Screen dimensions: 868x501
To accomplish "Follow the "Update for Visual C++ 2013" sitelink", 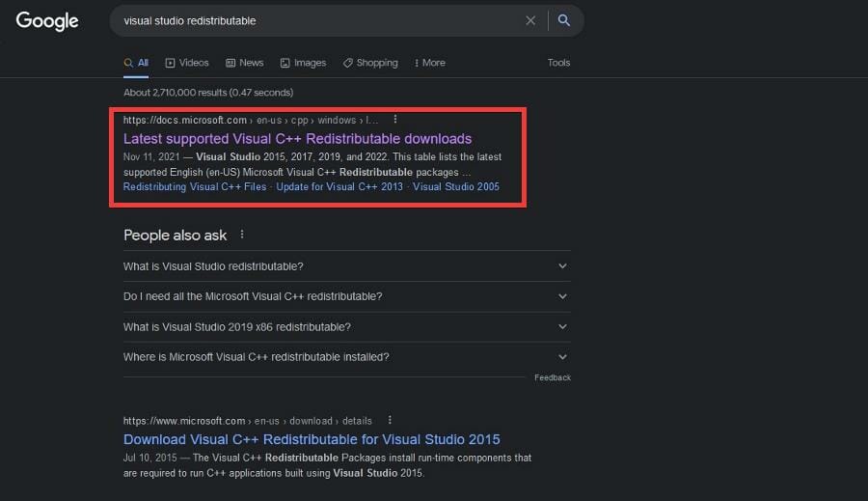I will tap(339, 186).
